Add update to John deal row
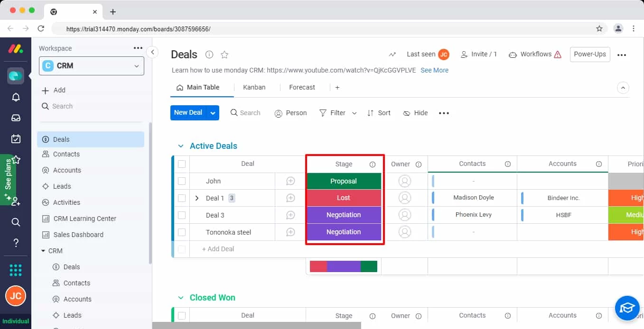 pyautogui.click(x=290, y=181)
